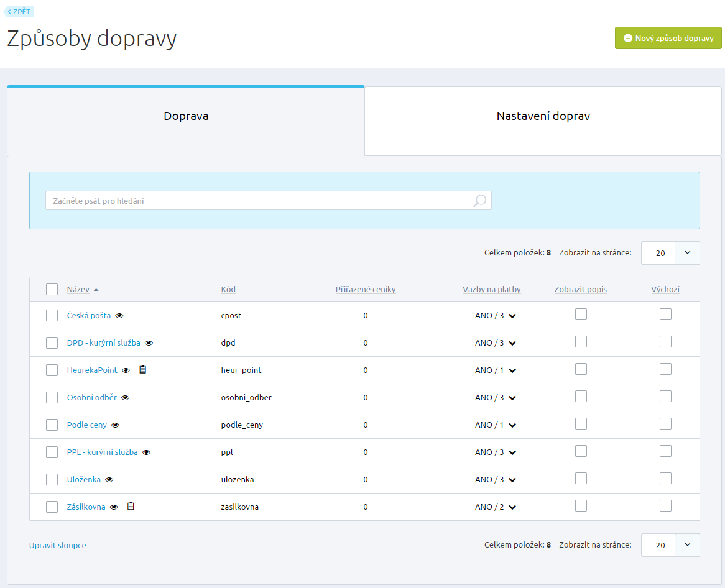Toggle the eye icon beside HeurekaPoint
Viewport: 725px width, 588px height.
point(126,370)
